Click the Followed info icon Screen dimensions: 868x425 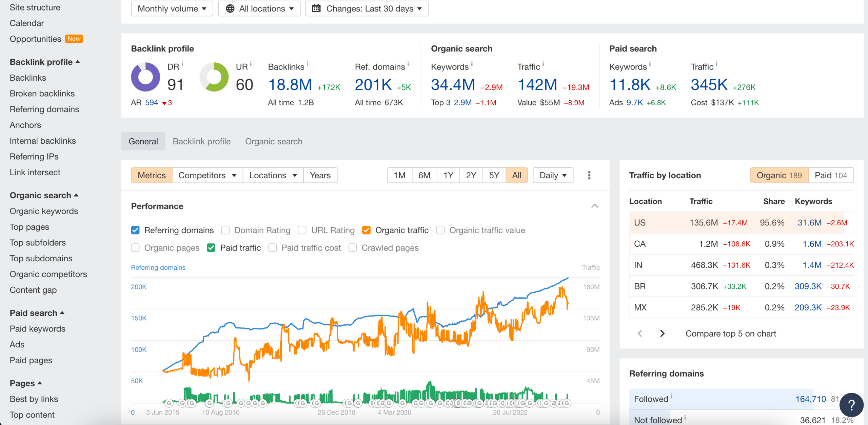[x=671, y=396]
